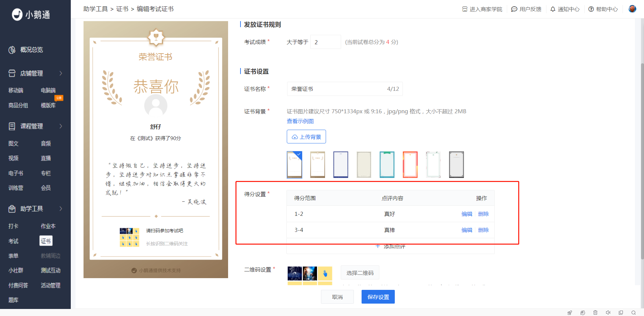Click the 保存设置 button
Image resolution: width=644 pixels, height=316 pixels.
378,297
